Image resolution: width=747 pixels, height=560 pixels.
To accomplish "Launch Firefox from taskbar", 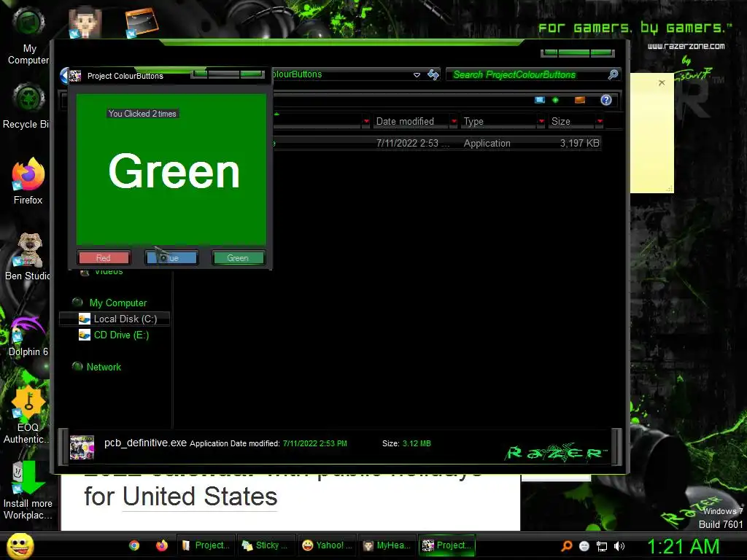I will [162, 545].
